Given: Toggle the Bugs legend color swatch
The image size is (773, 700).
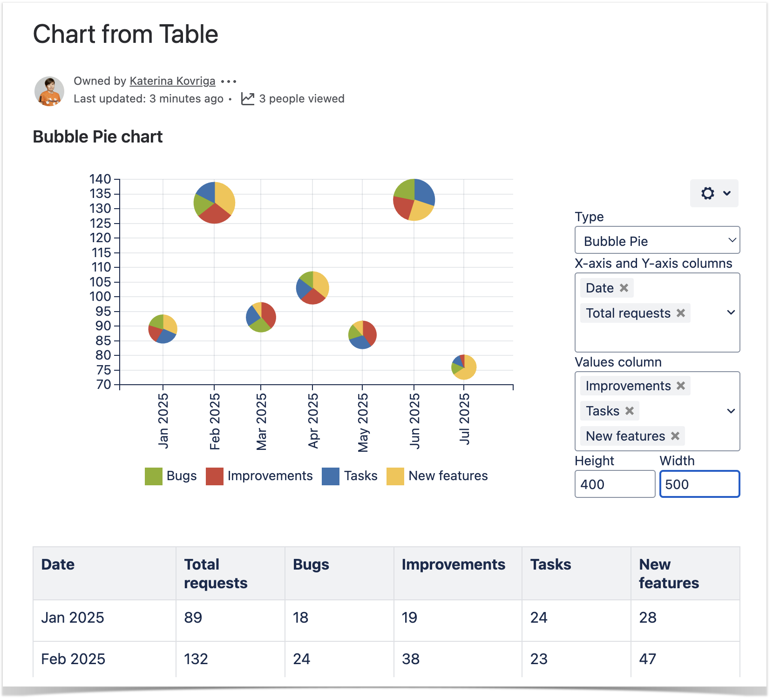Looking at the screenshot, I should [154, 476].
